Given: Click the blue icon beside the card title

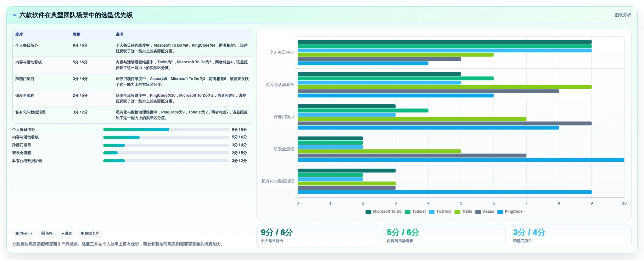Looking at the screenshot, I should [14, 15].
